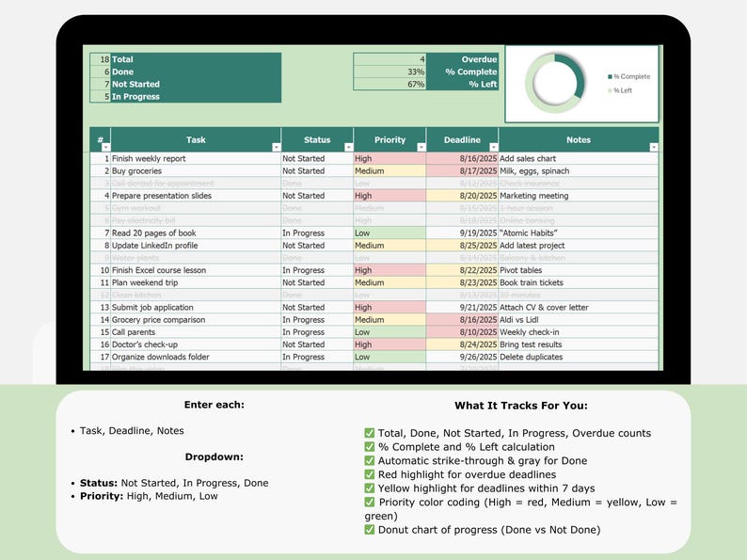
Task: Select the '% Complete' chart legend entry
Action: 628,76
